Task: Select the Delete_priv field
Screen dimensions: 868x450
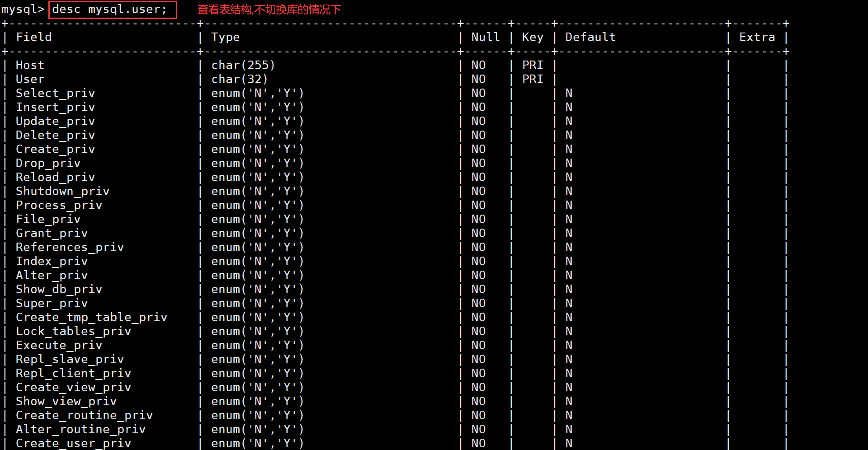Action: coord(56,135)
